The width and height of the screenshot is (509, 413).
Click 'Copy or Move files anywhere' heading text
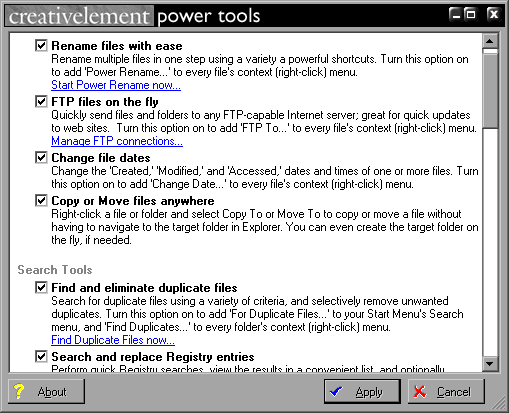133,201
